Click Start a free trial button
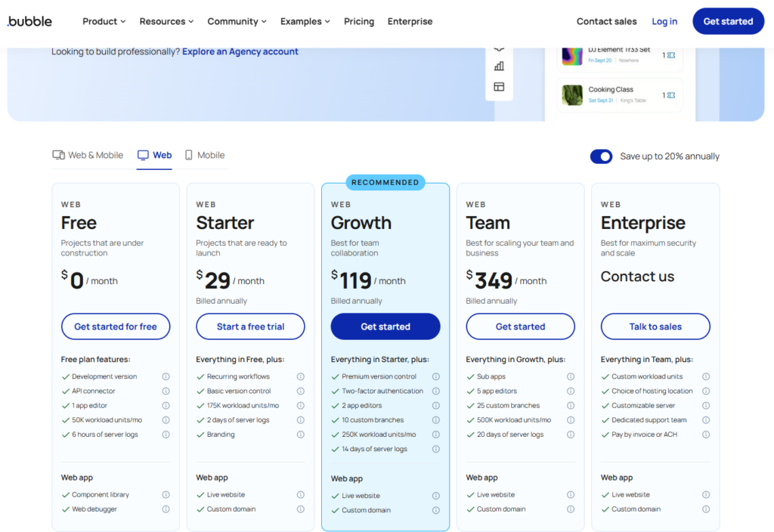 point(250,326)
